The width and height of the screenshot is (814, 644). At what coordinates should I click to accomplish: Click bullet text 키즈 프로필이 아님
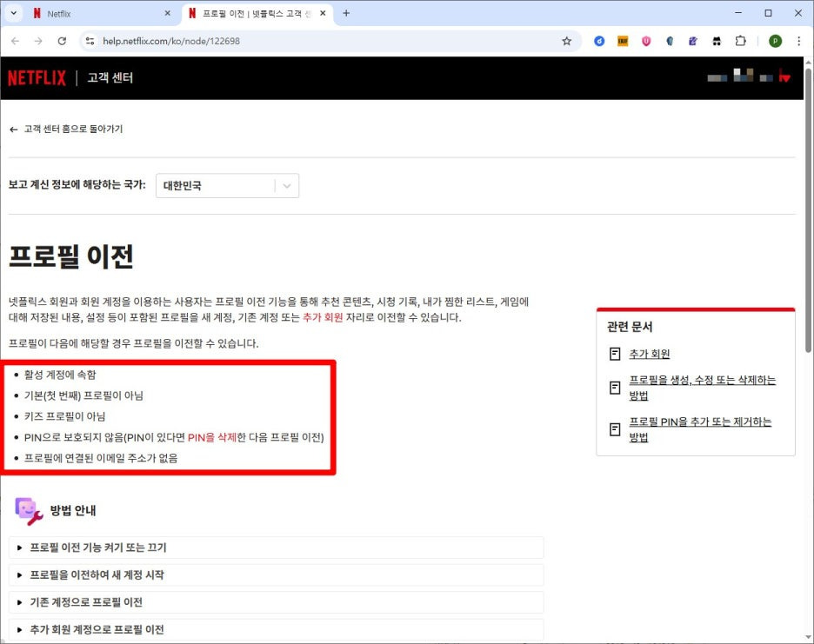(65, 416)
